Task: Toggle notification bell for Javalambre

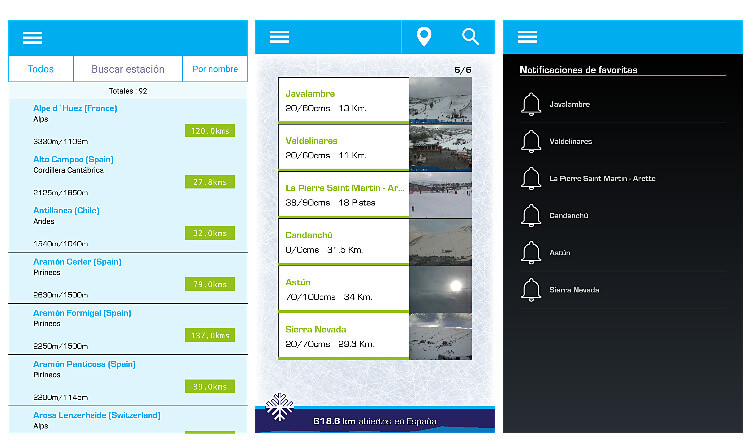Action: click(531, 104)
